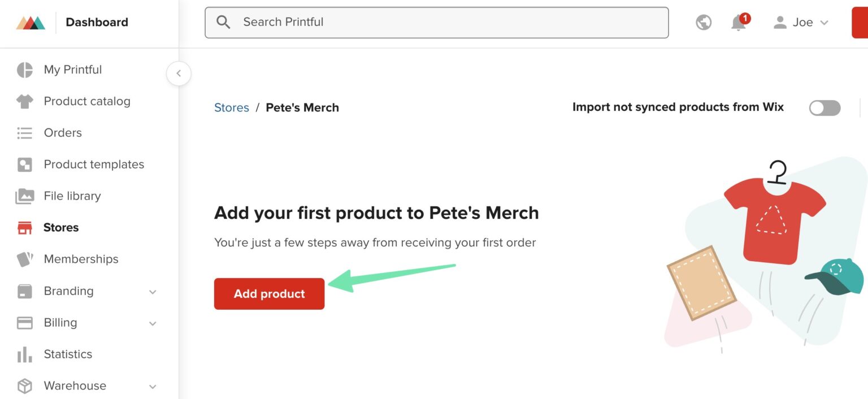Go to the Stores breadcrumb link
Screen dimensions: 868x399
[x=232, y=107]
